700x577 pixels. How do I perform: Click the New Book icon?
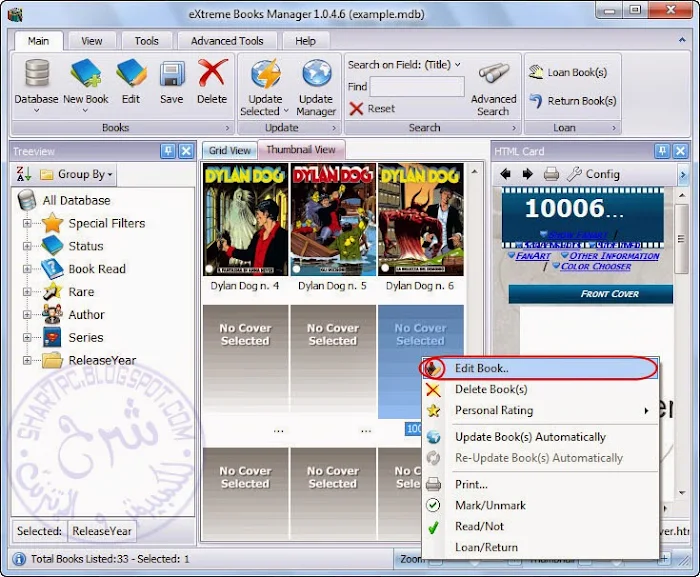(x=85, y=73)
